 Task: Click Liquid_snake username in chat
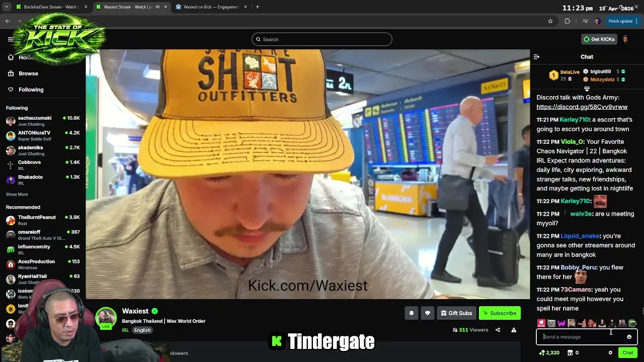point(580,236)
